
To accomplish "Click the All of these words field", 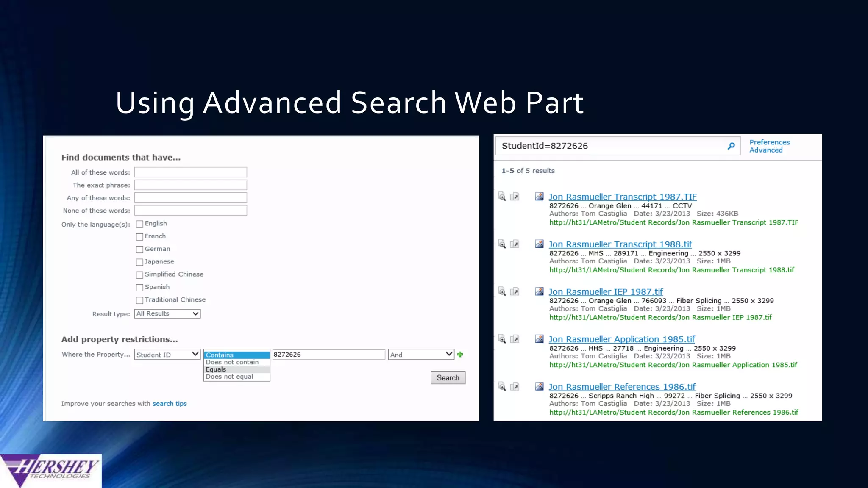I will click(x=191, y=172).
